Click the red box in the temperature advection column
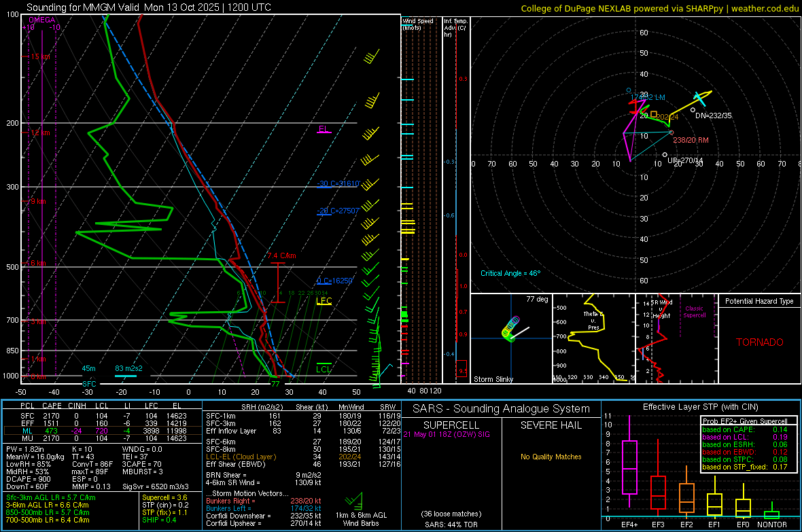 click(461, 369)
